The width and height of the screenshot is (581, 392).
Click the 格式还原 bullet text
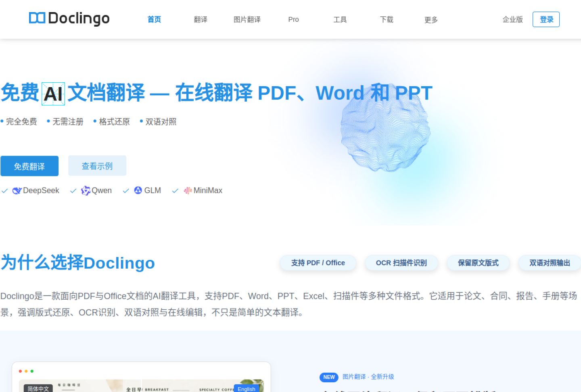(x=114, y=121)
